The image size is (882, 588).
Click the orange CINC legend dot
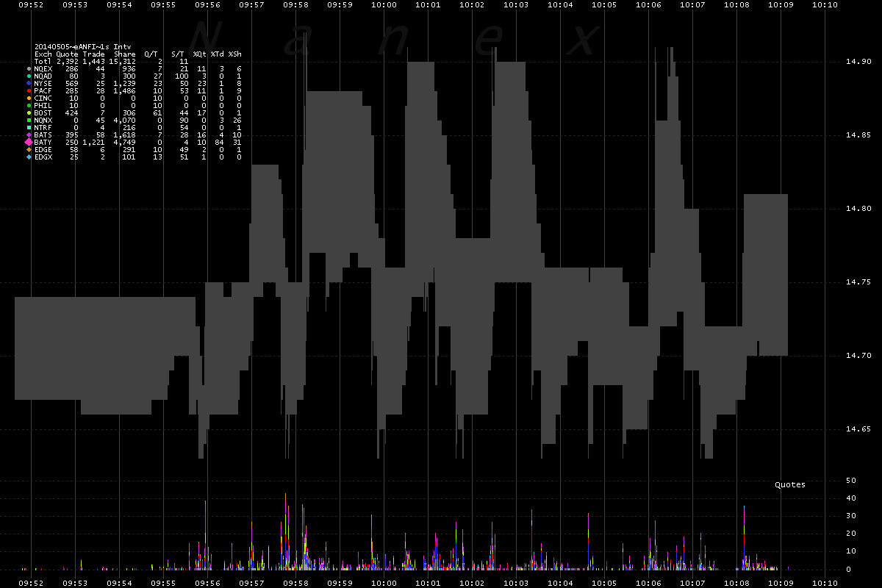pos(28,98)
